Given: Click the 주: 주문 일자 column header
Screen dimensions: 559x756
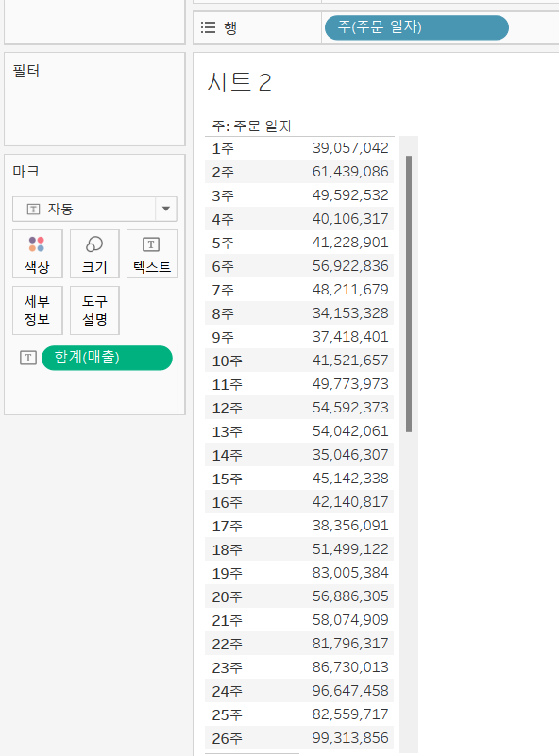Looking at the screenshot, I should pyautogui.click(x=252, y=126).
